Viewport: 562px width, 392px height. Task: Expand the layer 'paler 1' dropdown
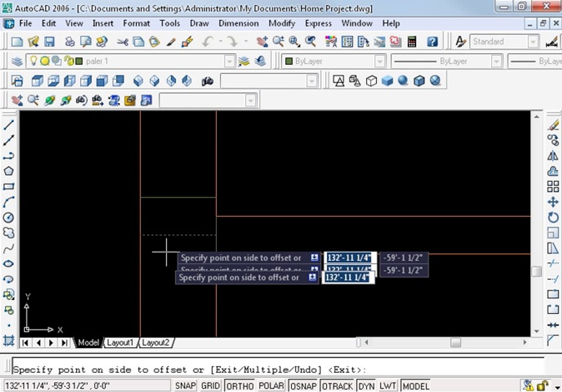(x=229, y=62)
